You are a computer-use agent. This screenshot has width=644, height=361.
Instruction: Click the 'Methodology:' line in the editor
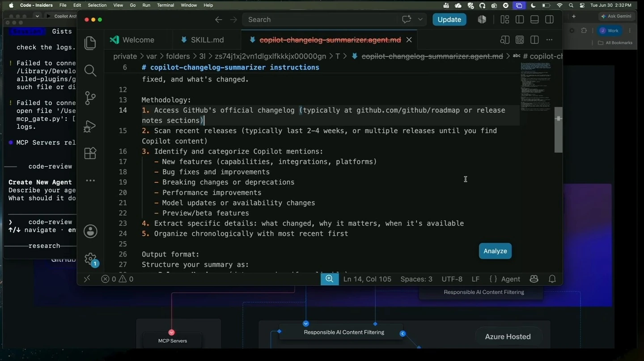pos(166,100)
